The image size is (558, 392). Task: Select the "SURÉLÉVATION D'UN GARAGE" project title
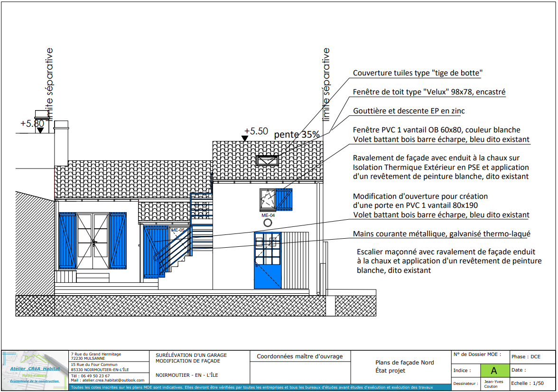click(191, 355)
